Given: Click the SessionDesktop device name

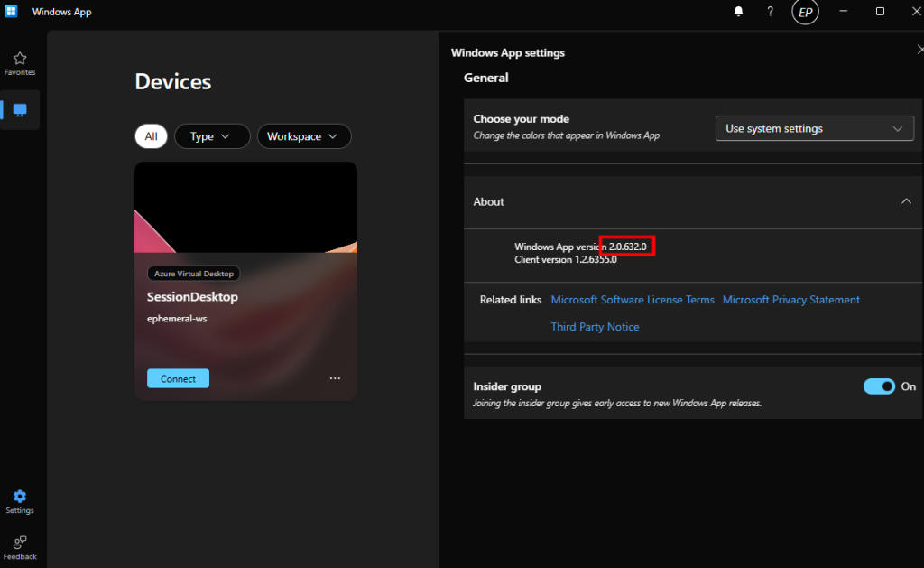Looking at the screenshot, I should pos(193,297).
